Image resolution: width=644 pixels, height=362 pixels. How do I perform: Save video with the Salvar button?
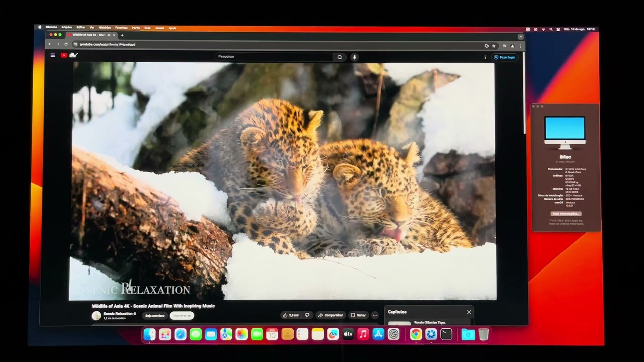[x=358, y=315]
